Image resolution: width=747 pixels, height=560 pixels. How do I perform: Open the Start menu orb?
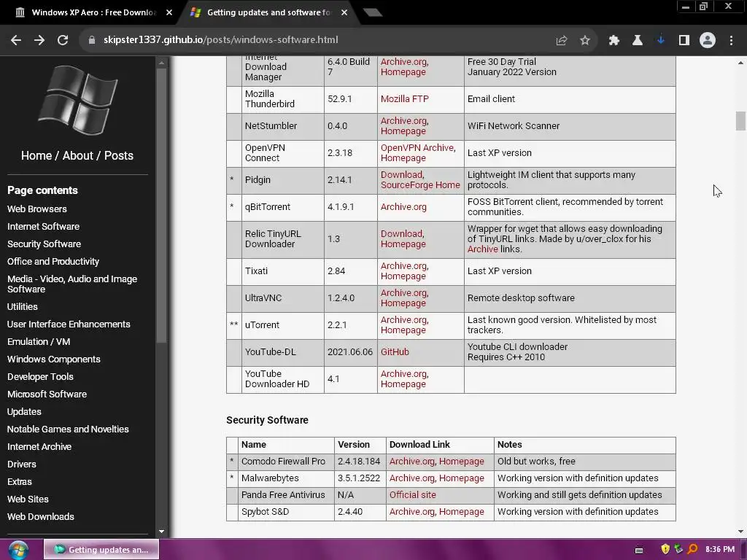(x=18, y=550)
